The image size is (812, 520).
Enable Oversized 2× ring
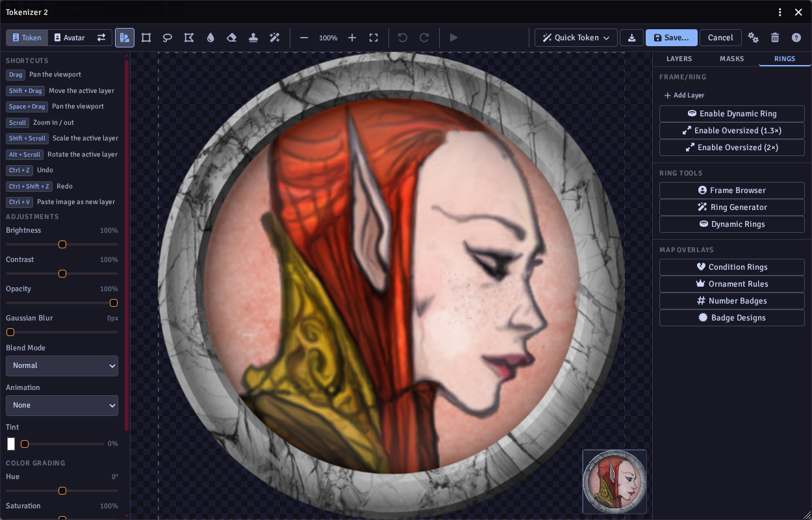point(732,148)
